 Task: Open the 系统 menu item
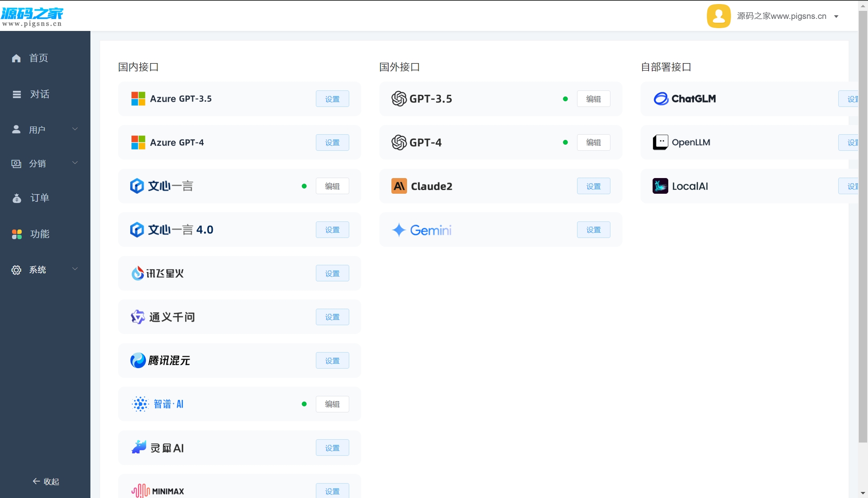(x=45, y=270)
